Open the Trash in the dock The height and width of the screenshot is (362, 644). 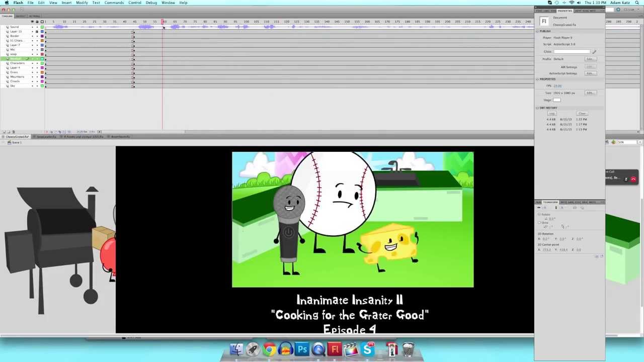coord(408,349)
